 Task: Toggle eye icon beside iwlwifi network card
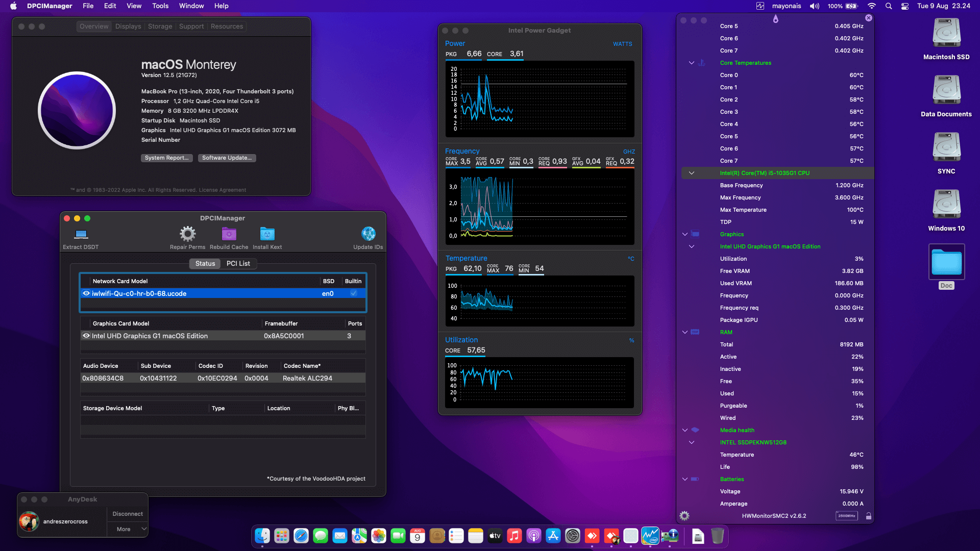tap(86, 293)
